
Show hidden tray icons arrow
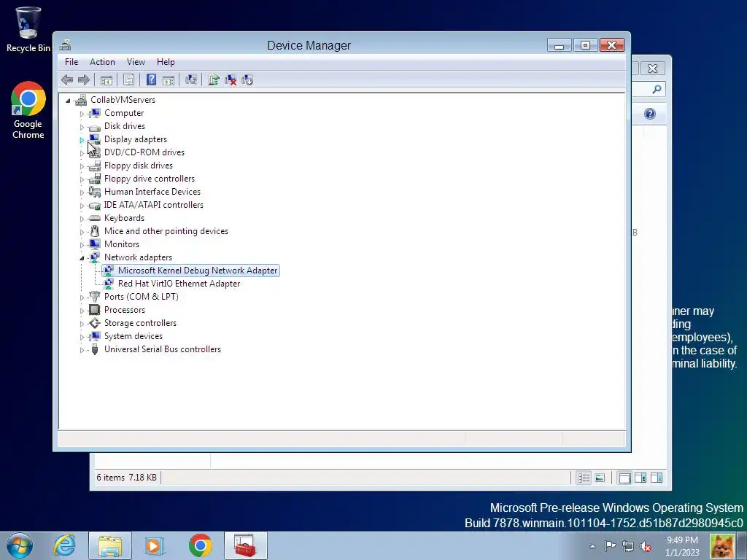(x=592, y=547)
